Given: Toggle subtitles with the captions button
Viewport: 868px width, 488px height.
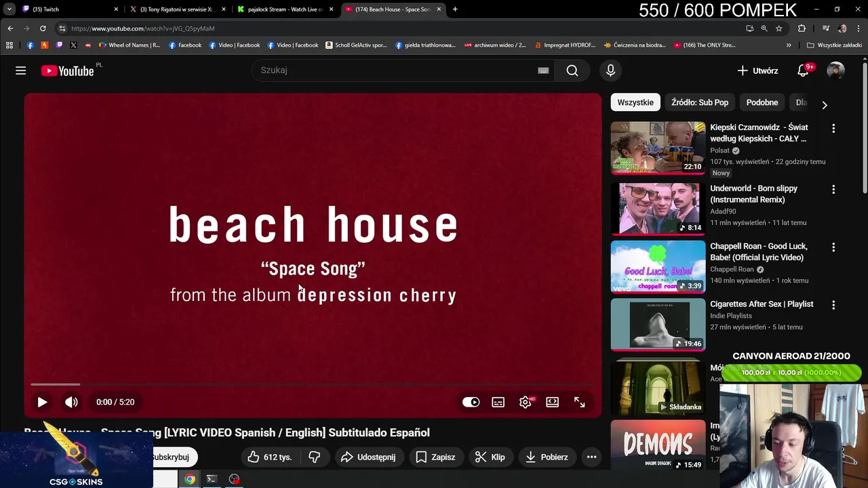Looking at the screenshot, I should 498,402.
